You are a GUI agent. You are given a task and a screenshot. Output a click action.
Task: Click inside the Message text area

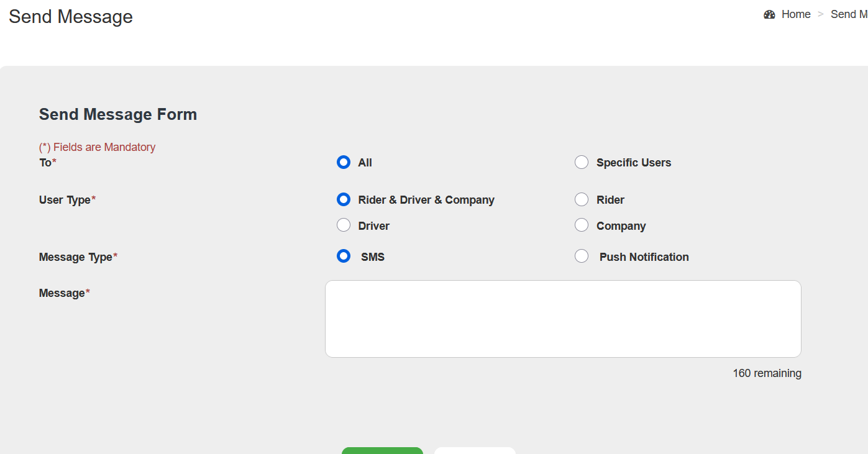(x=563, y=319)
